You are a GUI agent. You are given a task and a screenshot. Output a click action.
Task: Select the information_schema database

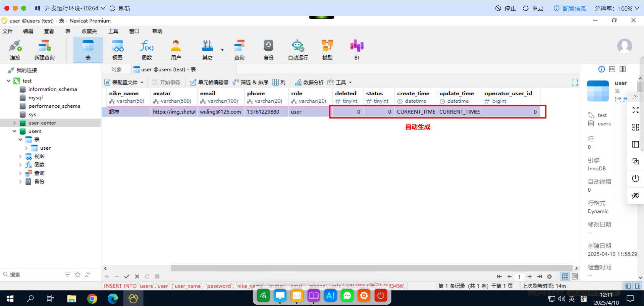tap(53, 89)
